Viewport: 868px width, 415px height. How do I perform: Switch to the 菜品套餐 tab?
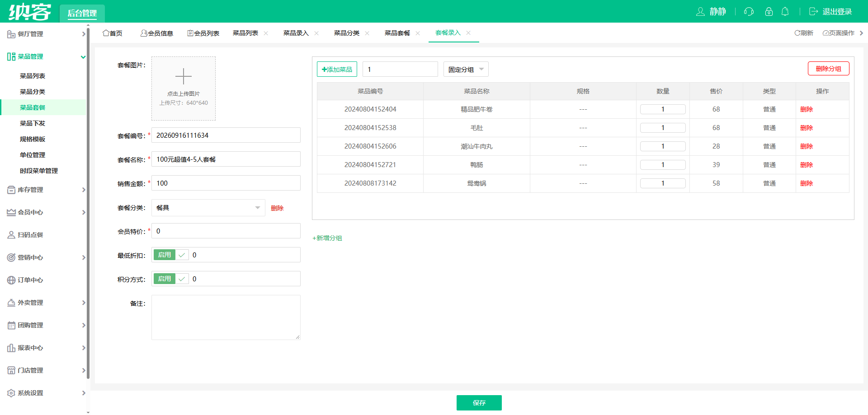[x=397, y=33]
